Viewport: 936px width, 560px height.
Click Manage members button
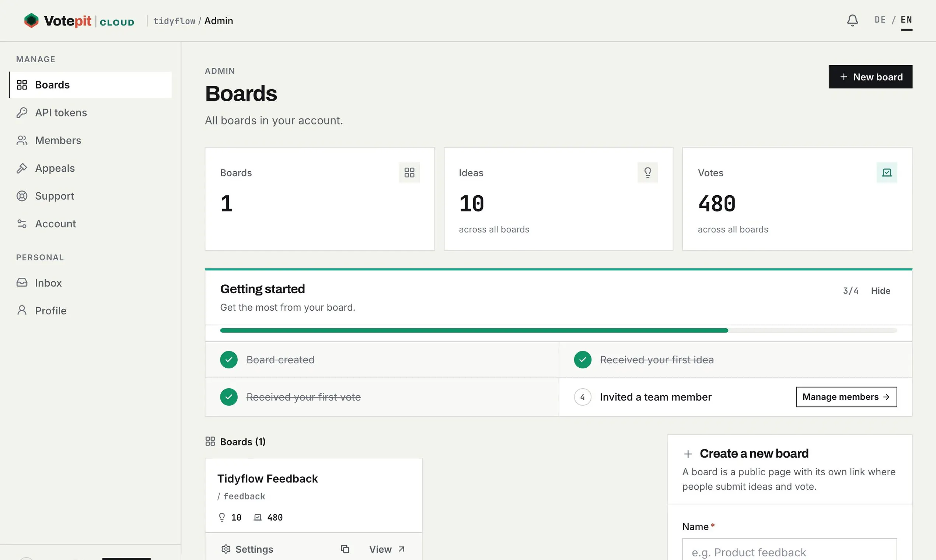(x=846, y=396)
